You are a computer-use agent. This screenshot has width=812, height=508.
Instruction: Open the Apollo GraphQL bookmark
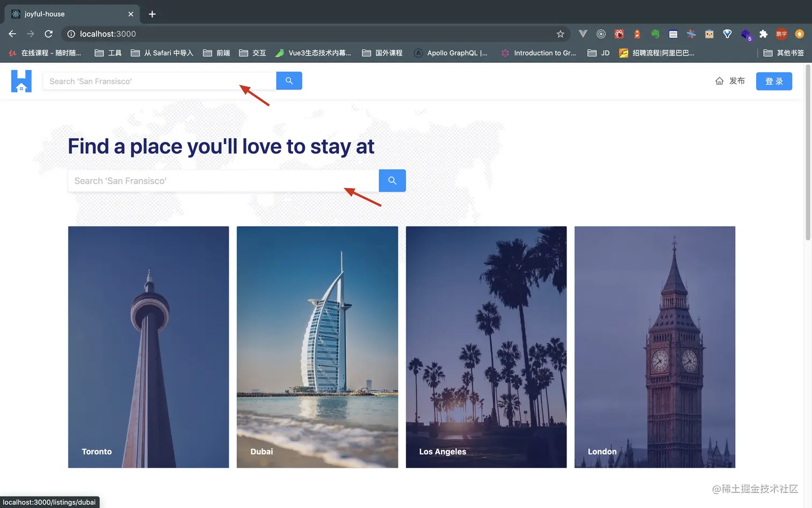[x=451, y=53]
